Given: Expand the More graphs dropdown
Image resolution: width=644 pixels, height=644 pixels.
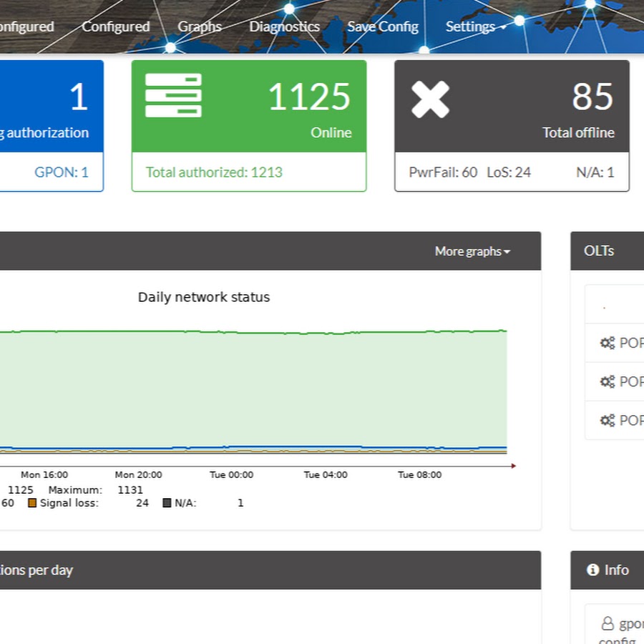Looking at the screenshot, I should pos(472,251).
